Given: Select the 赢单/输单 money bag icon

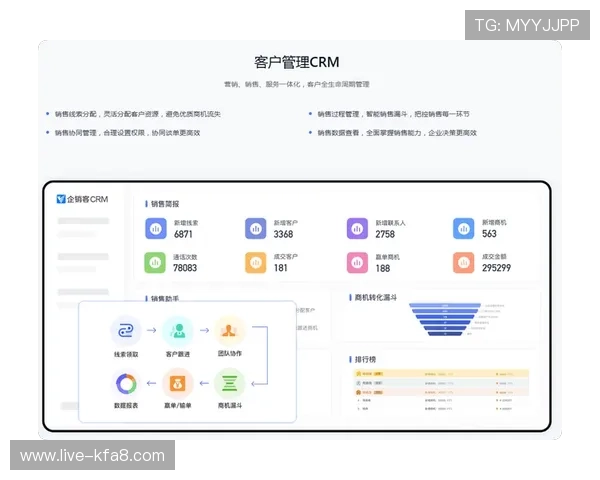Looking at the screenshot, I should 178,383.
